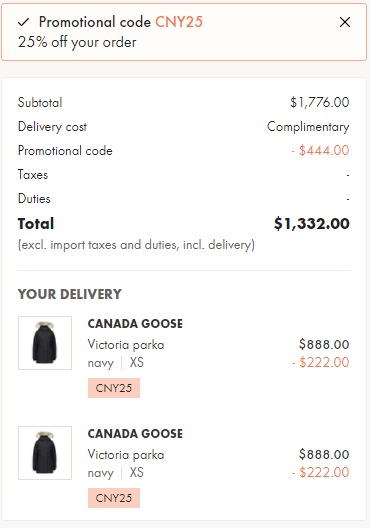Click the checkmark icon beside Promotional code
The height and width of the screenshot is (528, 370).
pyautogui.click(x=24, y=22)
